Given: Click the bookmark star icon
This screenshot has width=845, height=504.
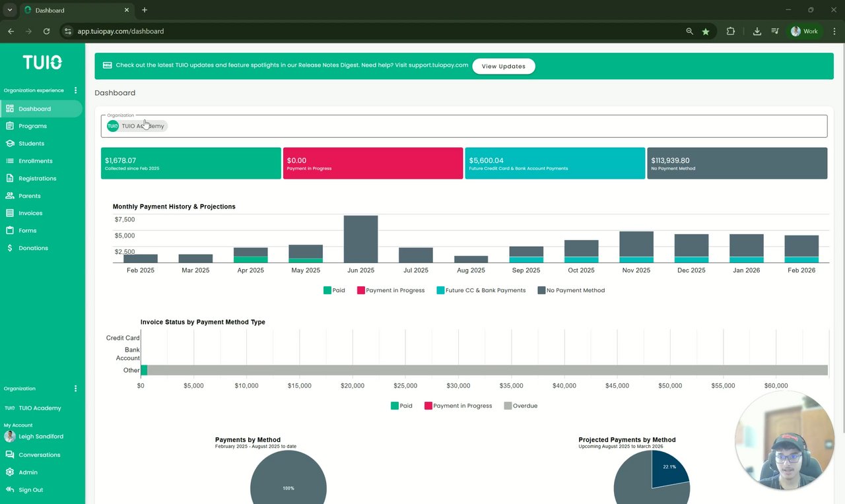Looking at the screenshot, I should tap(706, 31).
